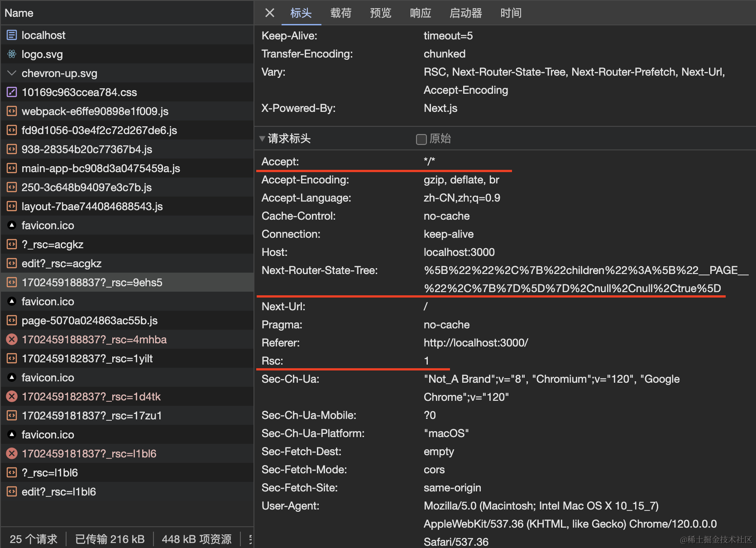Open the 预览 tab
This screenshot has height=548, width=756.
coord(380,13)
